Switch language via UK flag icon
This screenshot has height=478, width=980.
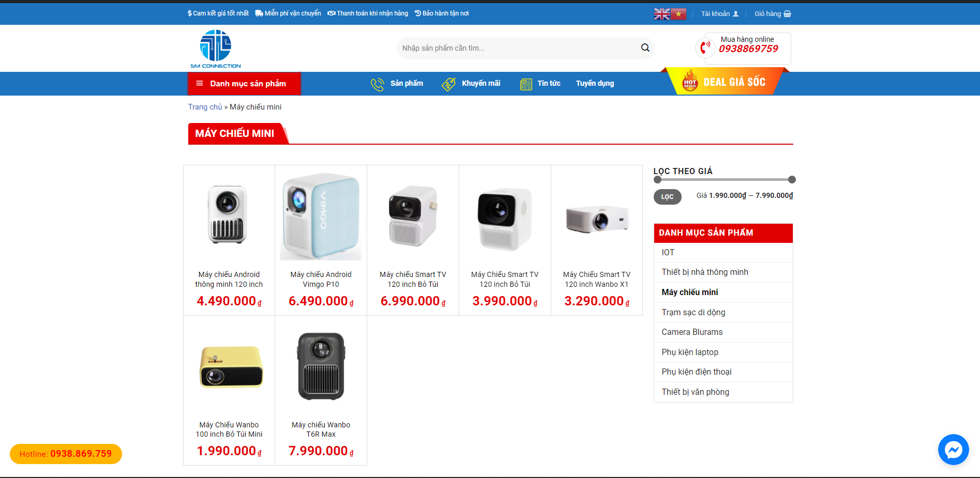661,14
